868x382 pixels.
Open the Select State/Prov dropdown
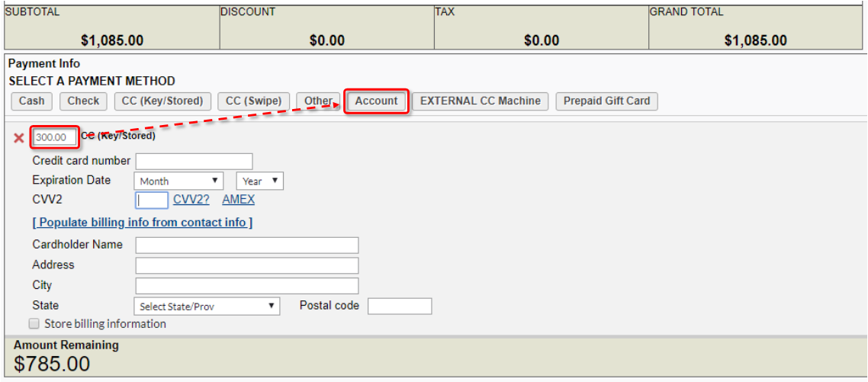tap(207, 307)
